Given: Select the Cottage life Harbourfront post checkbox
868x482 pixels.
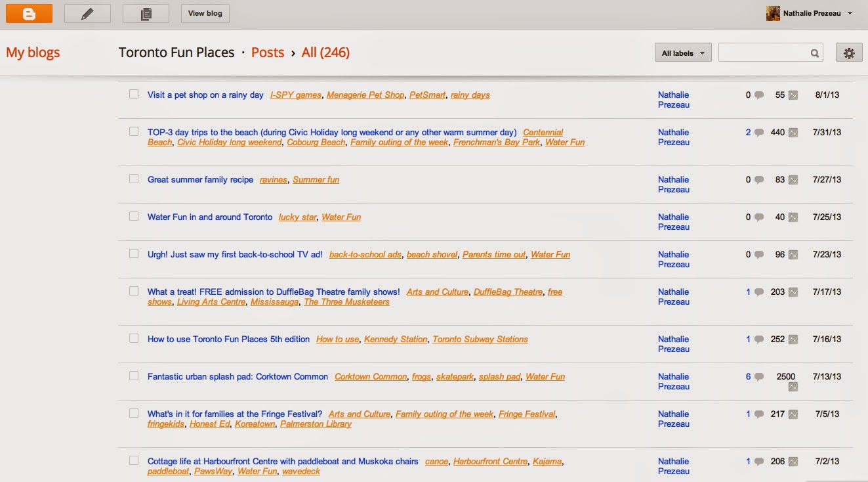Looking at the screenshot, I should click(x=134, y=460).
